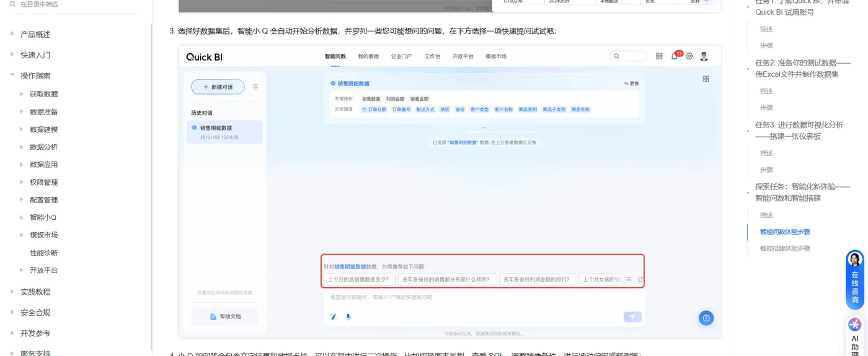
Task: Expand the 快速入门 section
Action: pyautogui.click(x=12, y=54)
